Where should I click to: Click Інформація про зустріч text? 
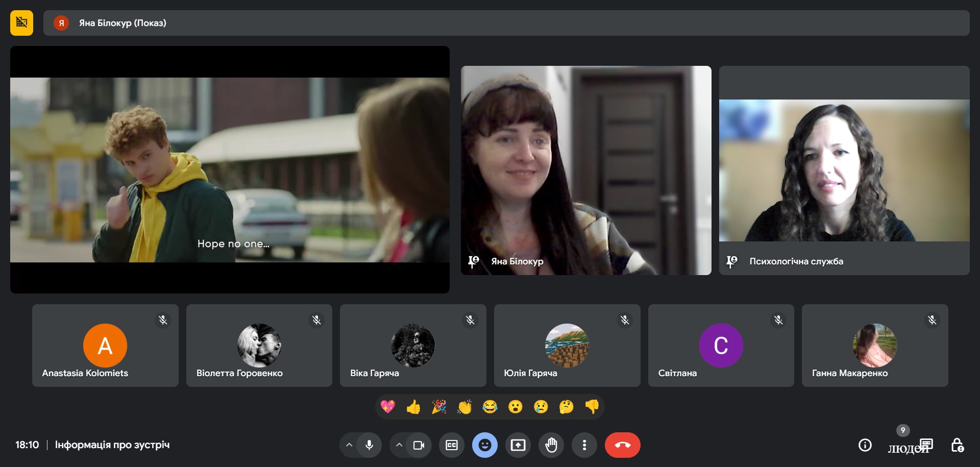(112, 445)
